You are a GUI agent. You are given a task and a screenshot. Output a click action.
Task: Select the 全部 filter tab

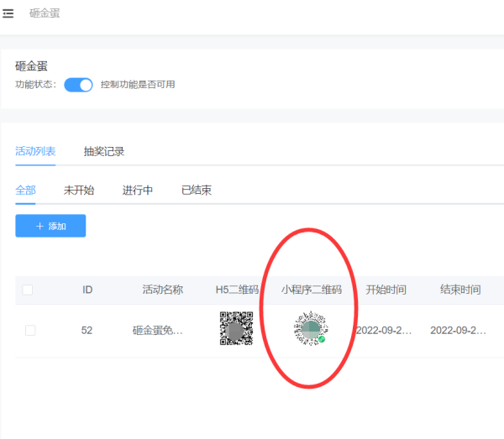coord(25,190)
